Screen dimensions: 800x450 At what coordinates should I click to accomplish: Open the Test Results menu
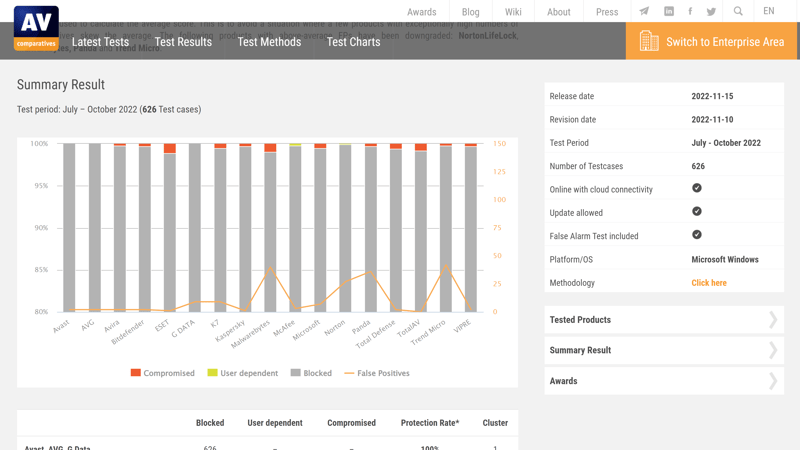point(183,42)
